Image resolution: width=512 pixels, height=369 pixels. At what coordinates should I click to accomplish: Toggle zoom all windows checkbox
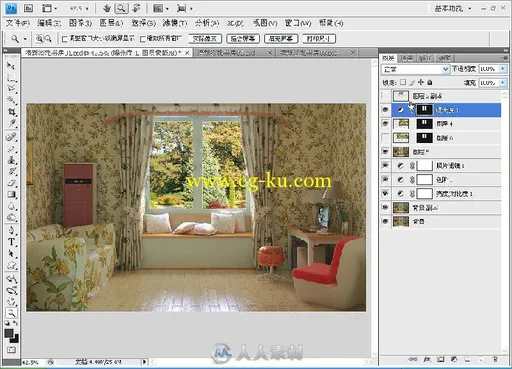pos(143,39)
